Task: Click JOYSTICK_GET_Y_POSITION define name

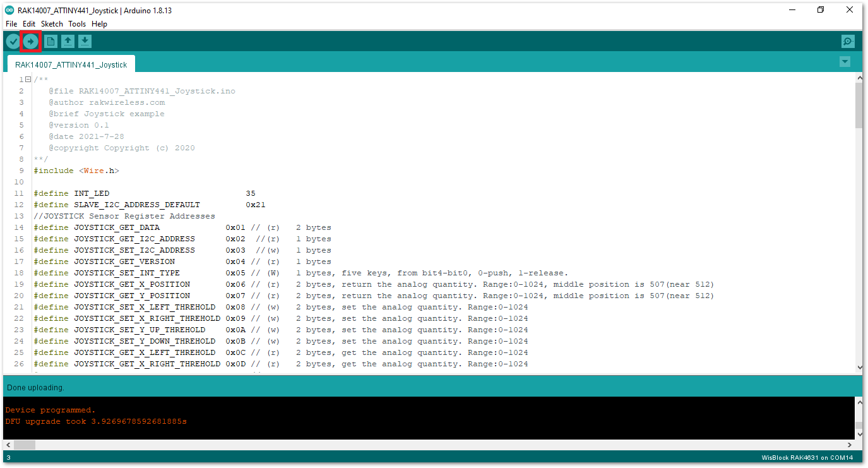Action: [132, 296]
